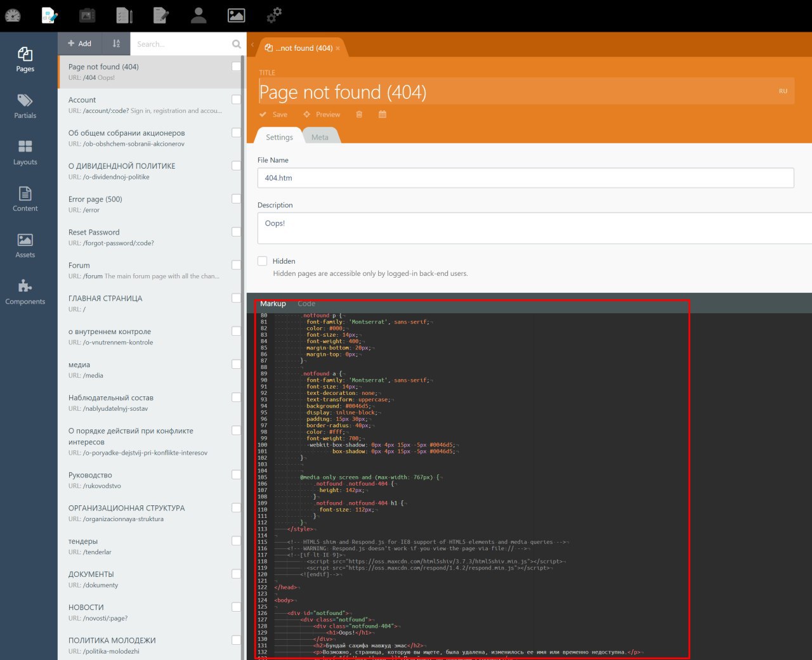Switch to the Code editor tab
This screenshot has height=660, width=812.
(306, 304)
